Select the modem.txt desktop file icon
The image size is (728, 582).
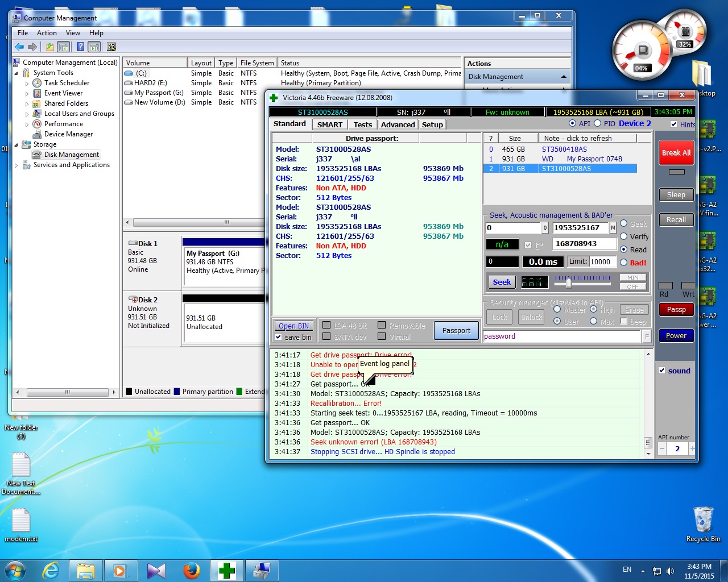point(21,525)
